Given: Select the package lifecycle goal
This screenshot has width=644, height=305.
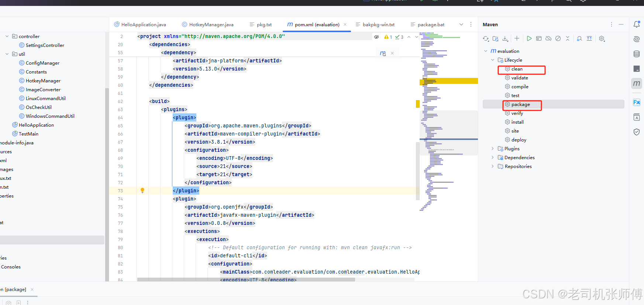Looking at the screenshot, I should pyautogui.click(x=521, y=104).
